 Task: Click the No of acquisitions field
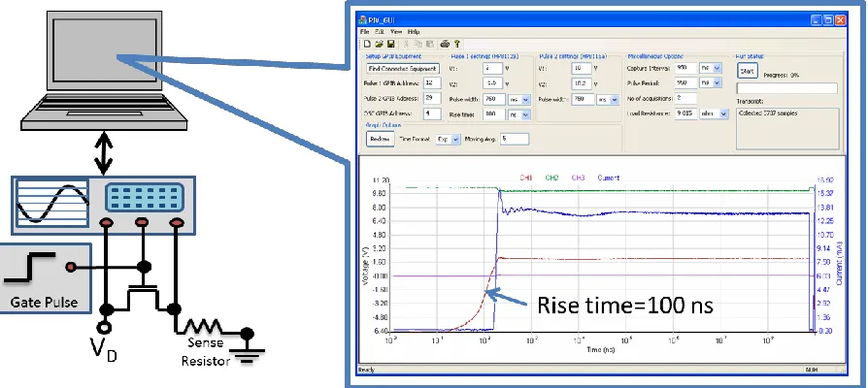685,98
